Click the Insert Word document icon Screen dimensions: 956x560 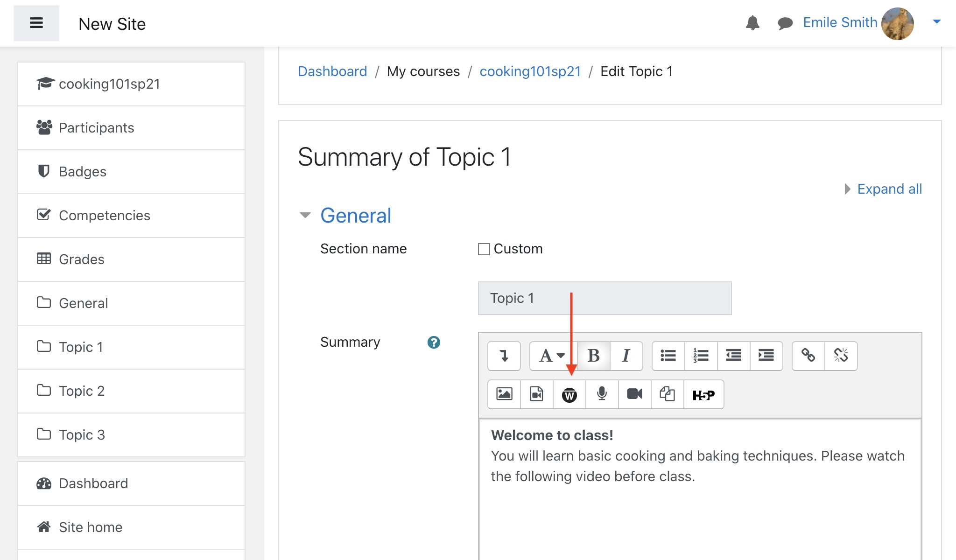(x=569, y=394)
